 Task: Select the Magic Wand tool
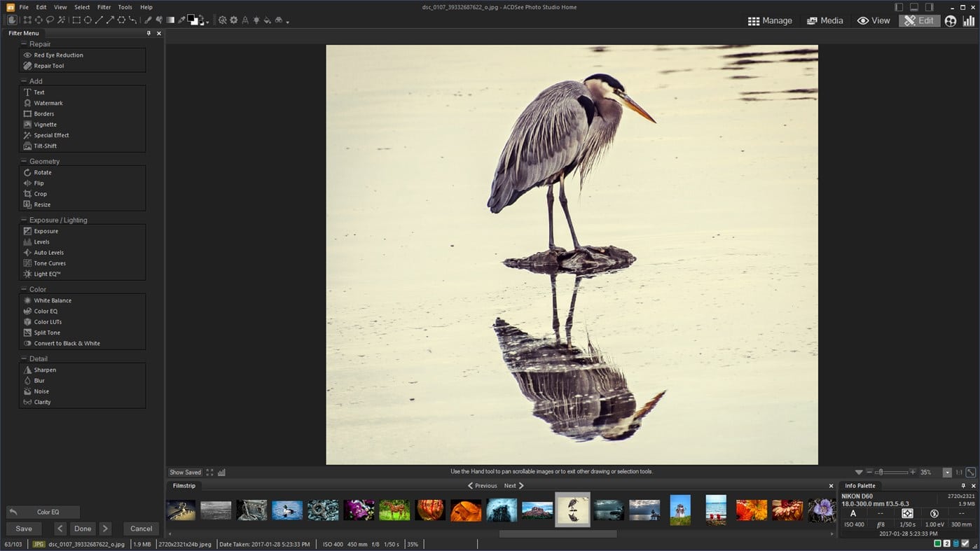coord(62,20)
